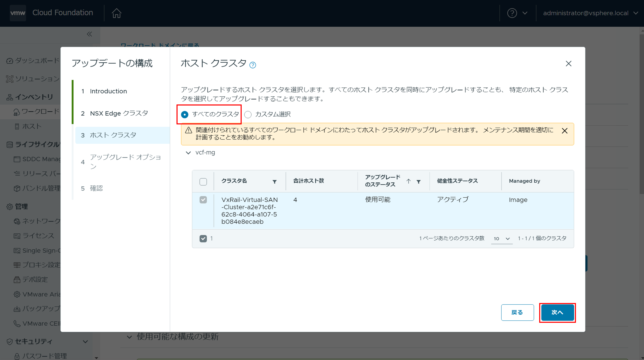Click the Lifecycle section icon

click(x=10, y=145)
